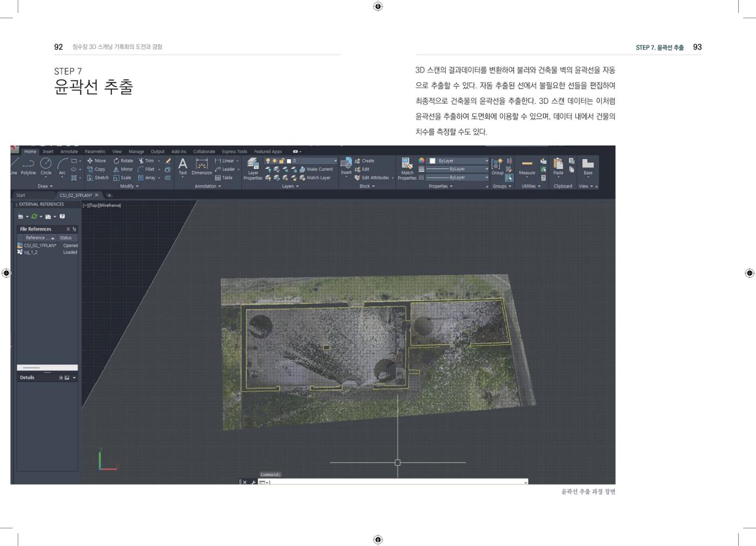Select the csj_1_2 reference row
756x546 pixels.
pyautogui.click(x=48, y=252)
